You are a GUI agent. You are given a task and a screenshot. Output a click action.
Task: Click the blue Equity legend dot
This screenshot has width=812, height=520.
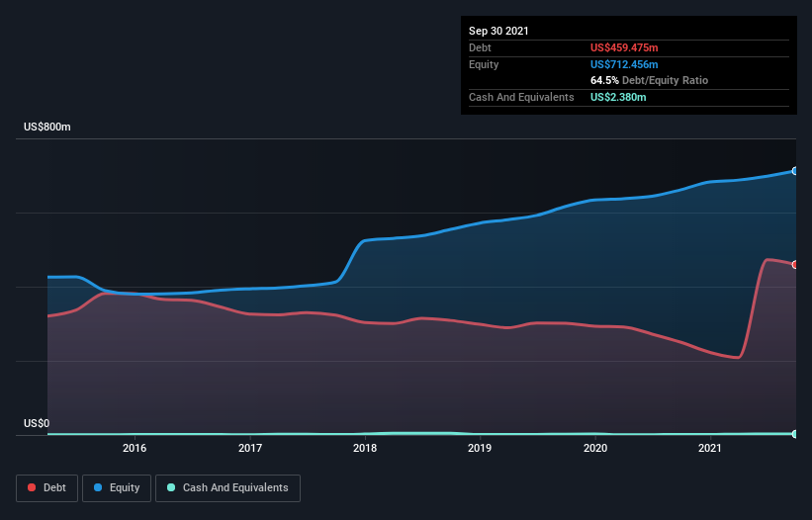98,487
